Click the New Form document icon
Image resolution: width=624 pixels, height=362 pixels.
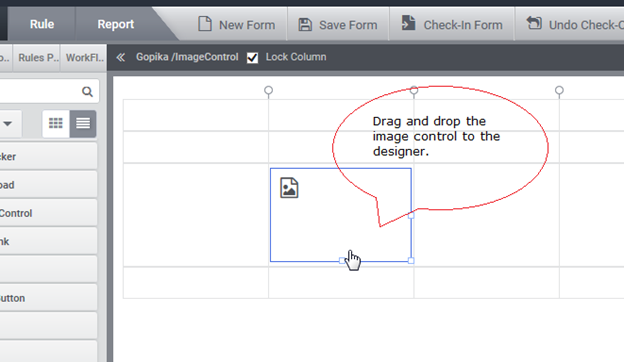(x=205, y=24)
